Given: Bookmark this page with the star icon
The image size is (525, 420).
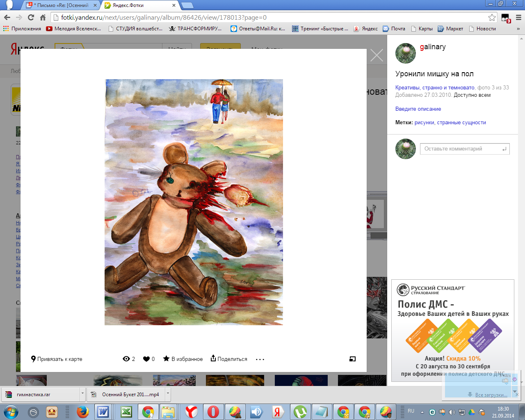Looking at the screenshot, I should click(492, 17).
